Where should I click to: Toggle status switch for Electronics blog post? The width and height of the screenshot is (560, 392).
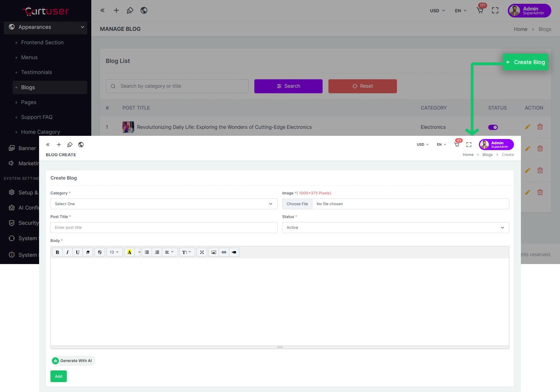click(x=493, y=127)
